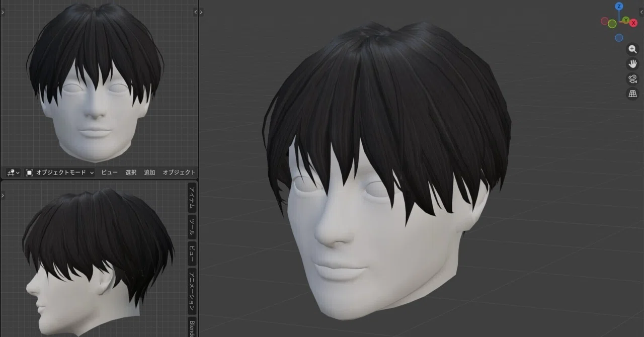Click the red X axis gizmo handle

coord(633,23)
